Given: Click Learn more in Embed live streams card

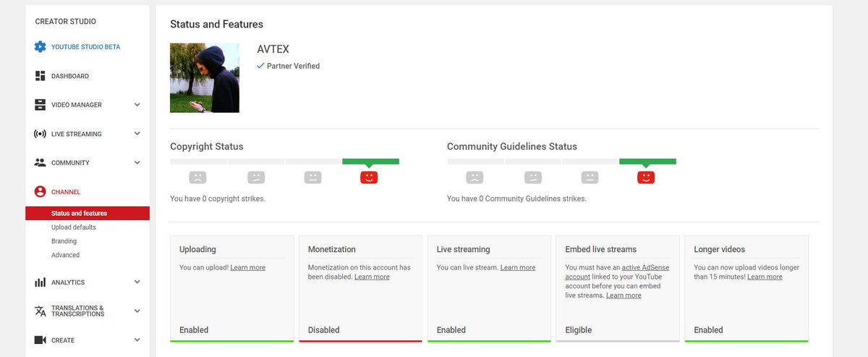Looking at the screenshot, I should (x=624, y=295).
